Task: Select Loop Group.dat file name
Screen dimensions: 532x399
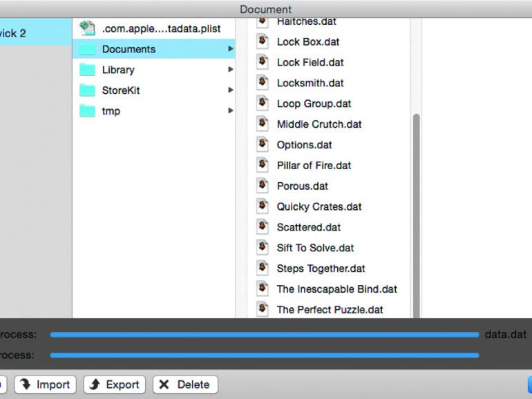Action: [x=314, y=104]
